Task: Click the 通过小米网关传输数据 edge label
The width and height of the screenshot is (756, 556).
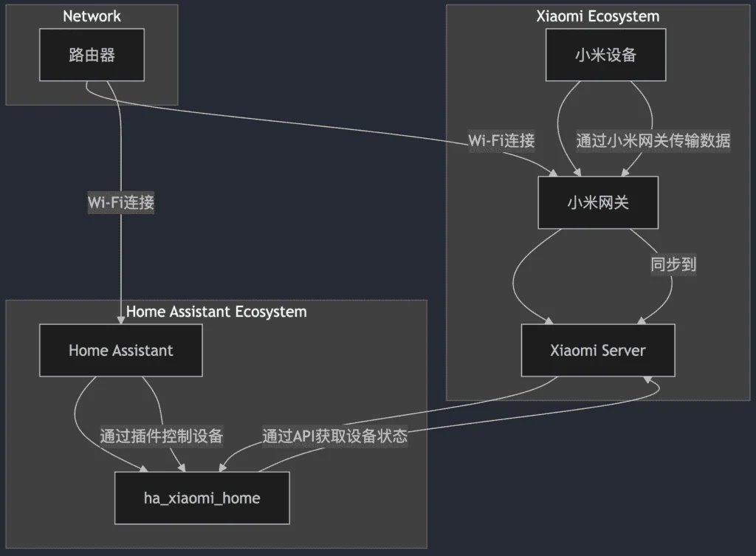Action: tap(653, 140)
